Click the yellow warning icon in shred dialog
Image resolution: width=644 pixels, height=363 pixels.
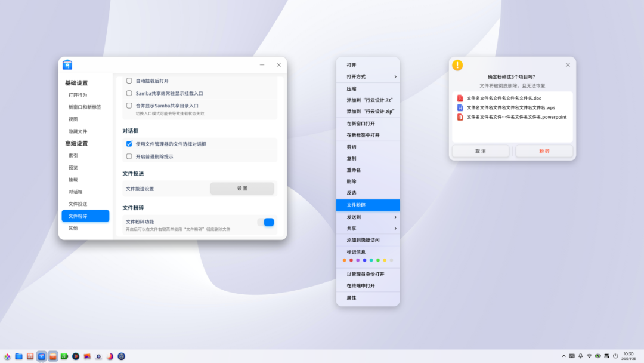(x=457, y=65)
